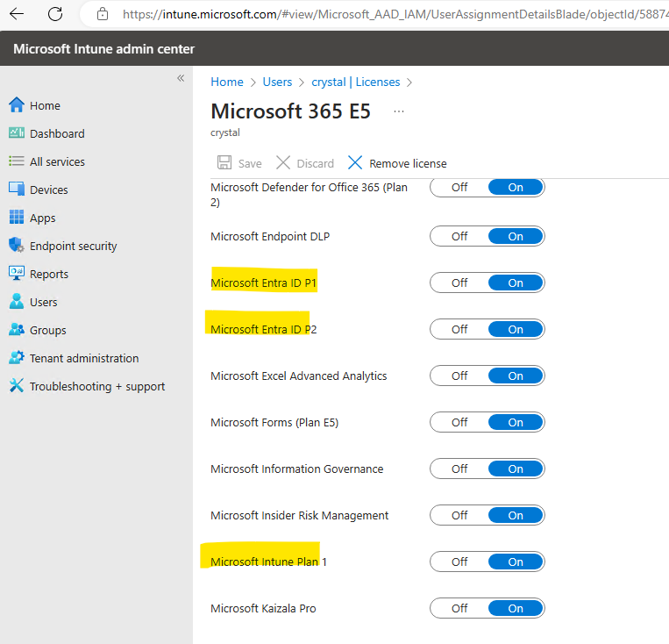The image size is (669, 644).
Task: Open Groups in the sidebar
Action: (x=47, y=331)
